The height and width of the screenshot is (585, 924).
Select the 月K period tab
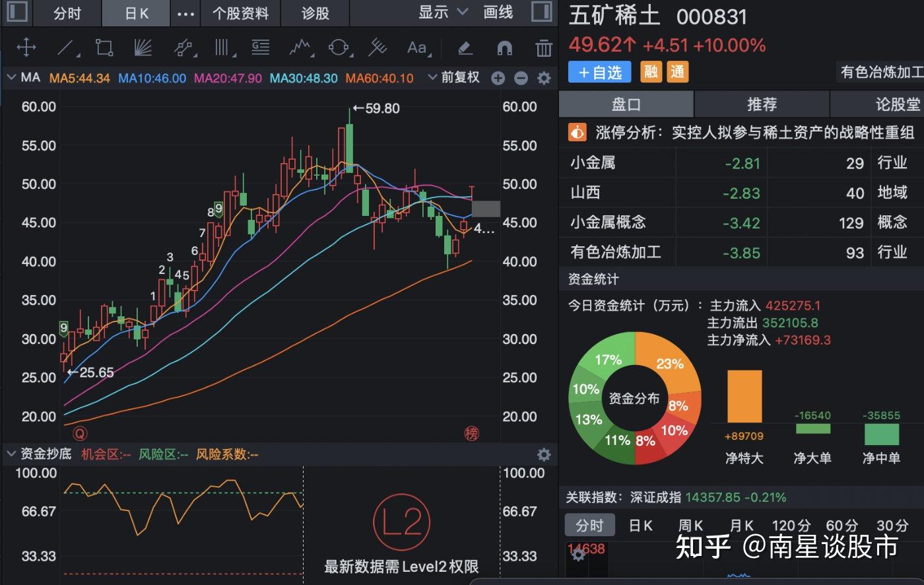click(742, 526)
